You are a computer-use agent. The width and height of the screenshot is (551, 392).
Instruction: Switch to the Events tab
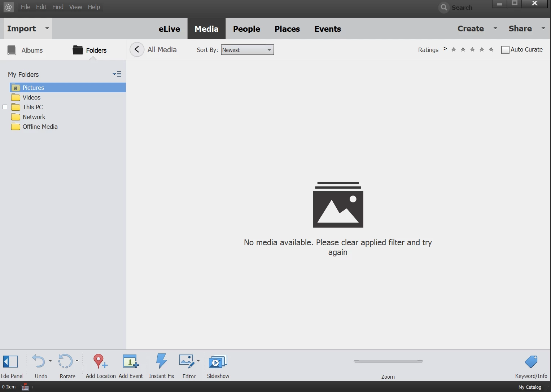point(328,29)
